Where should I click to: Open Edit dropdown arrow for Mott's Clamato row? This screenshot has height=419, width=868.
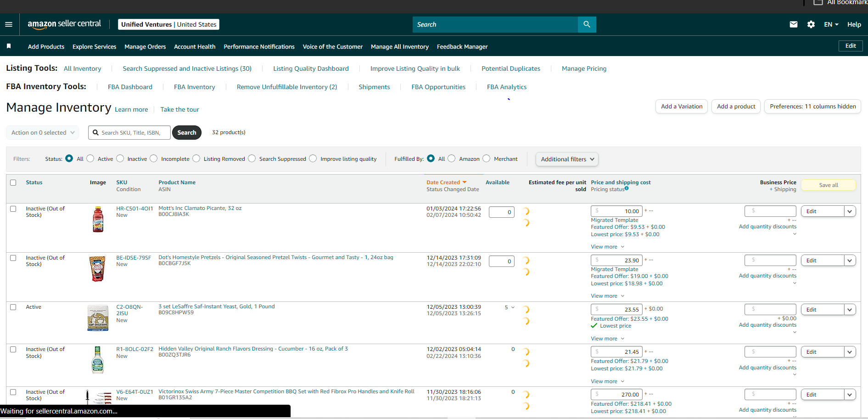850,211
